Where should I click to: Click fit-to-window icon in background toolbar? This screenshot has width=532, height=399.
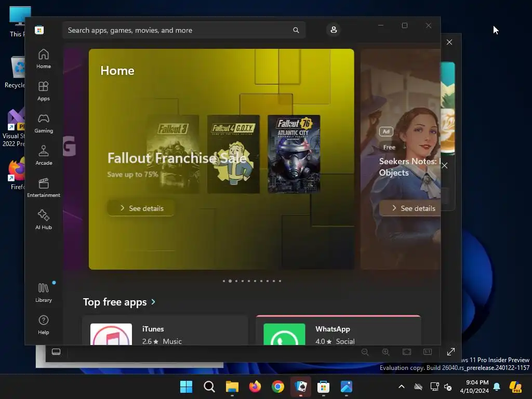407,352
